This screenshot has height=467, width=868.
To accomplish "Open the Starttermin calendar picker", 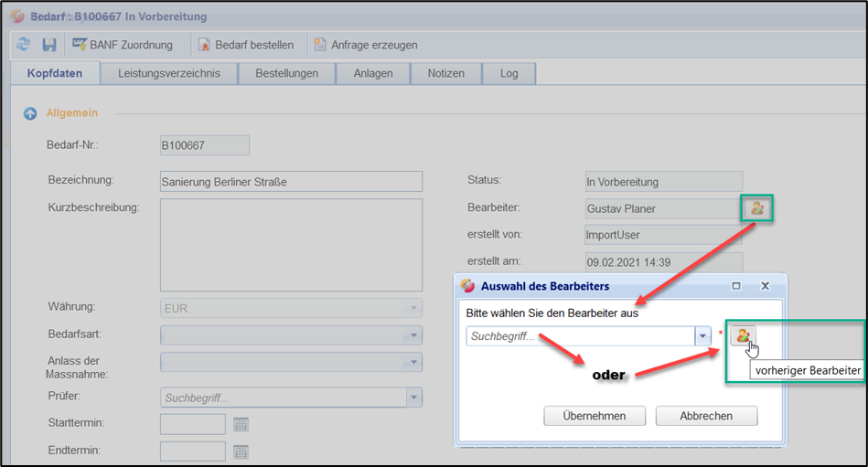I will 241,424.
